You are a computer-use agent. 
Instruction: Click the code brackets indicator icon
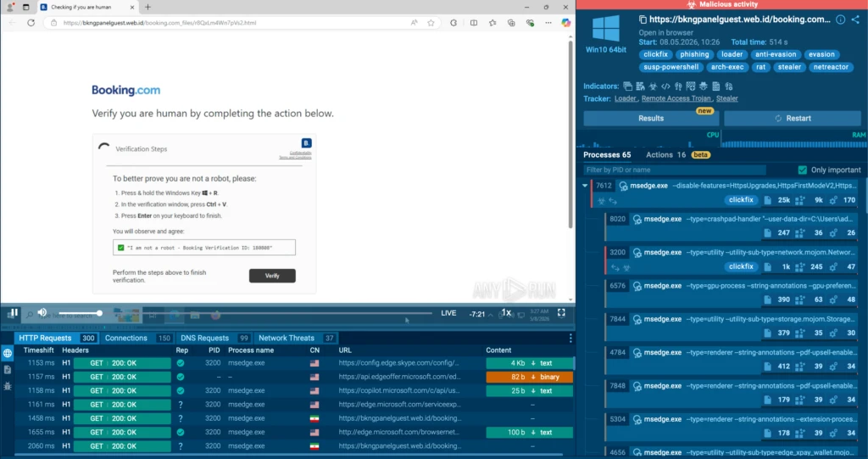[x=665, y=87]
